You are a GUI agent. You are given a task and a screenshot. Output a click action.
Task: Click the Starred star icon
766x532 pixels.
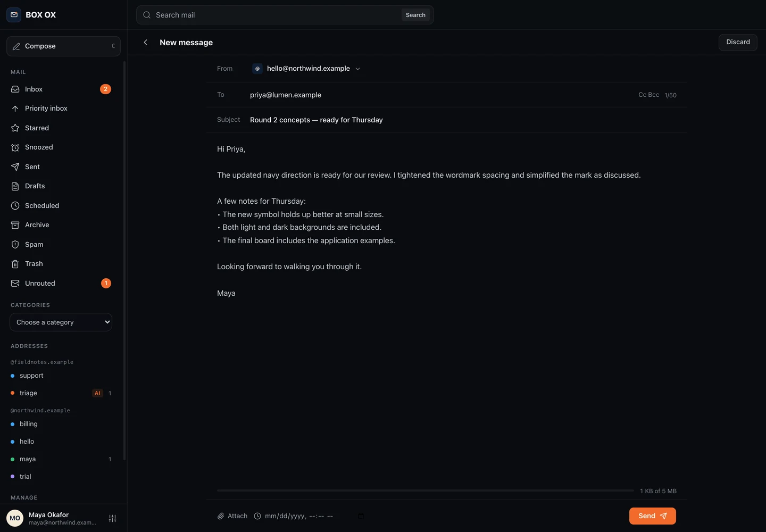coord(15,128)
